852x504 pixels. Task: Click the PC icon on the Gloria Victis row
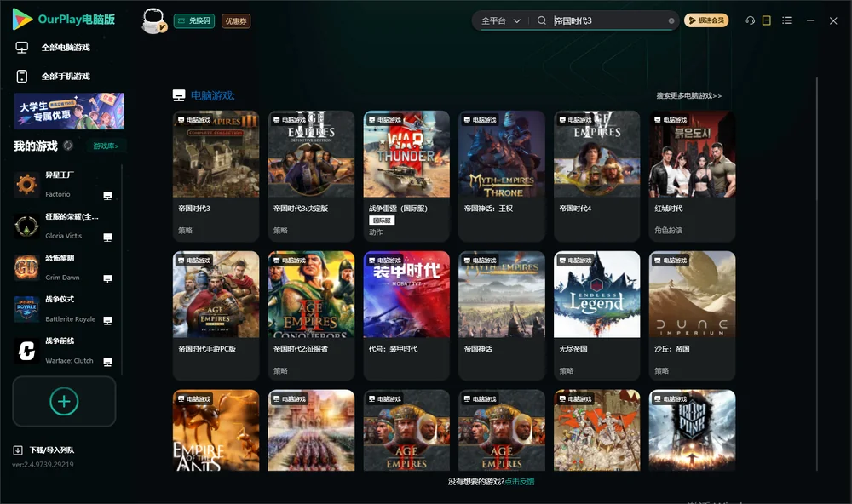coord(107,238)
